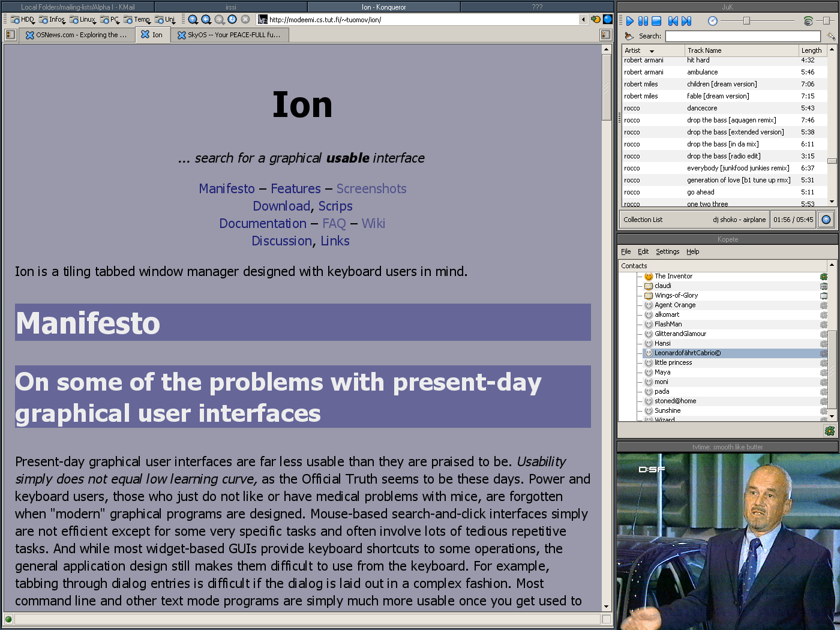Viewport: 840px width, 630px height.
Task: Open the Download link
Action: point(281,206)
